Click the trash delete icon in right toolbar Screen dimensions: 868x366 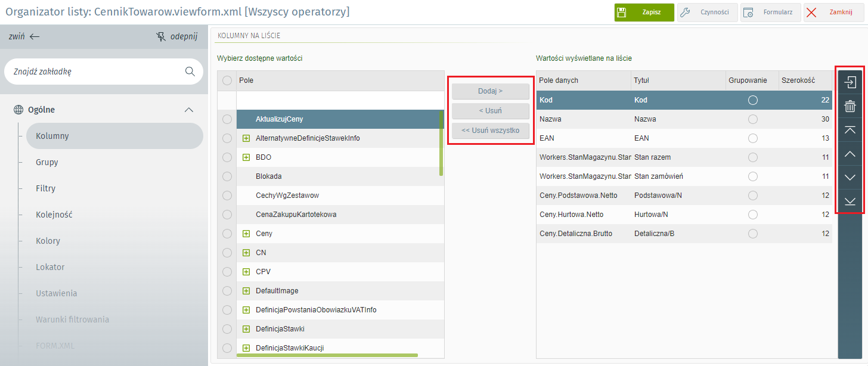(x=850, y=107)
